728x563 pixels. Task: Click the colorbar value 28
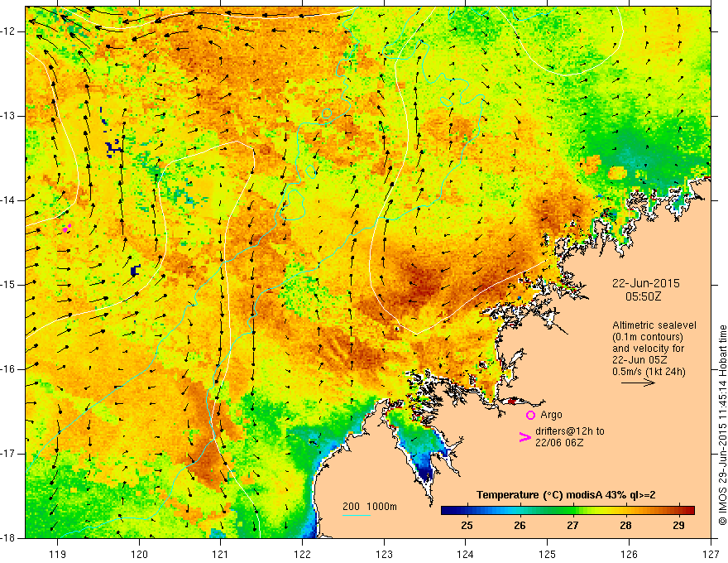click(626, 526)
